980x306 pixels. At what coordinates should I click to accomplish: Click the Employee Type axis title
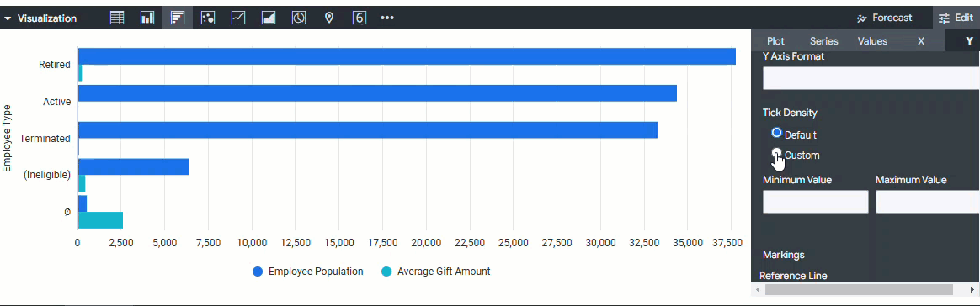[8, 139]
